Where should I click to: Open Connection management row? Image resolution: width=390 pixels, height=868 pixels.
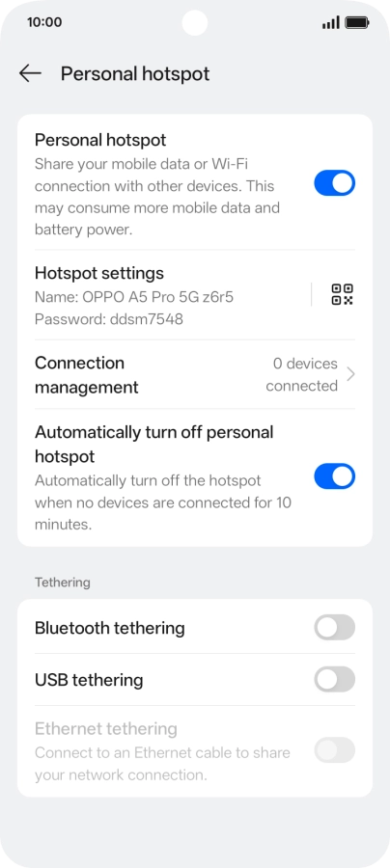click(x=195, y=375)
